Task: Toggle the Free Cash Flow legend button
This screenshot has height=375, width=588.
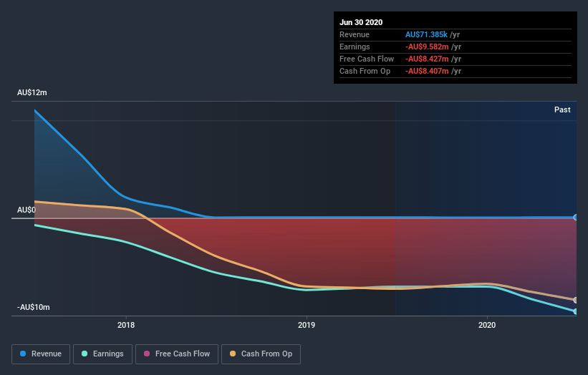Action: pyautogui.click(x=177, y=354)
